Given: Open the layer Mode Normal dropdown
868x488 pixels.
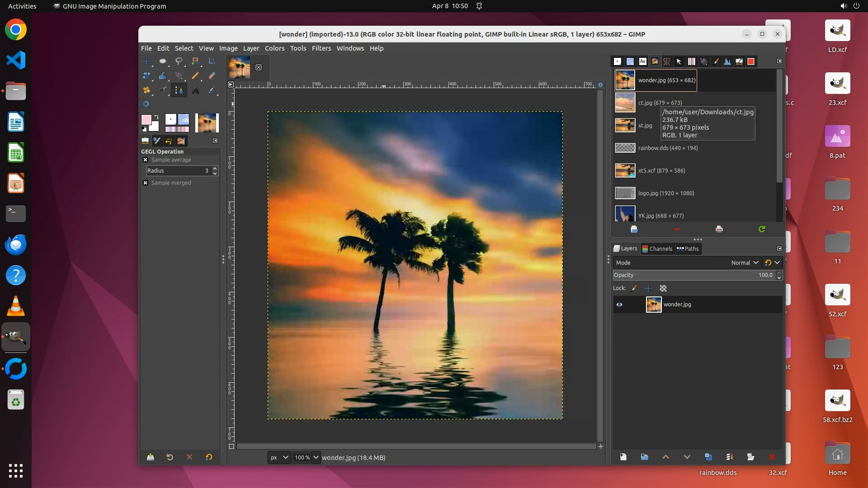Looking at the screenshot, I should 745,263.
